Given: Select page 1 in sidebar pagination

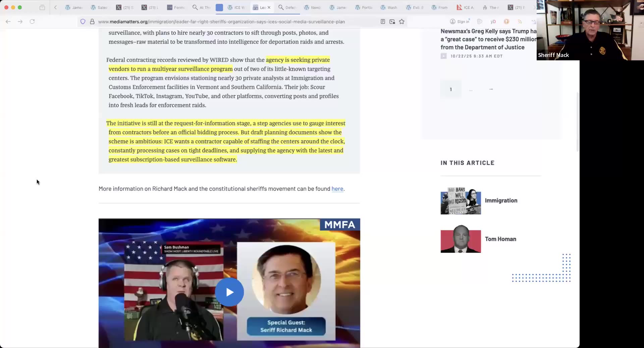Looking at the screenshot, I should [451, 89].
